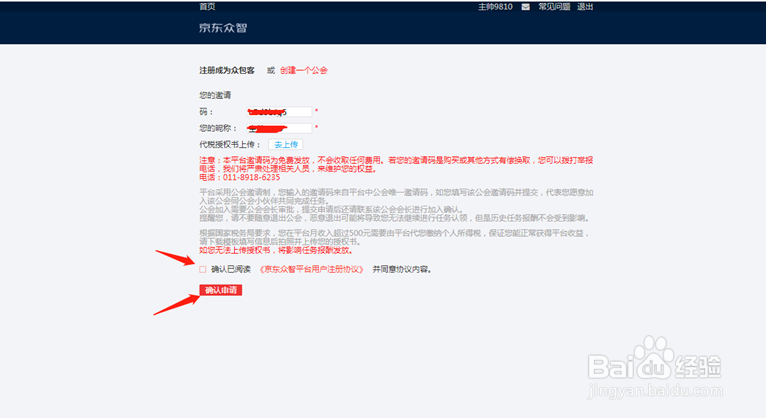The image size is (766, 418).
Task: Click the 代税授权书上传 label
Action: click(230, 145)
